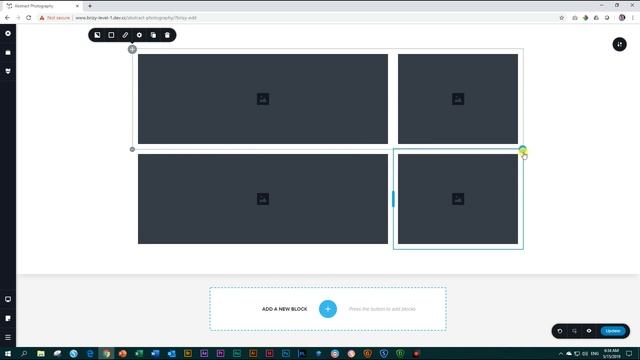Bookmark this page with the star icon

coord(562,18)
